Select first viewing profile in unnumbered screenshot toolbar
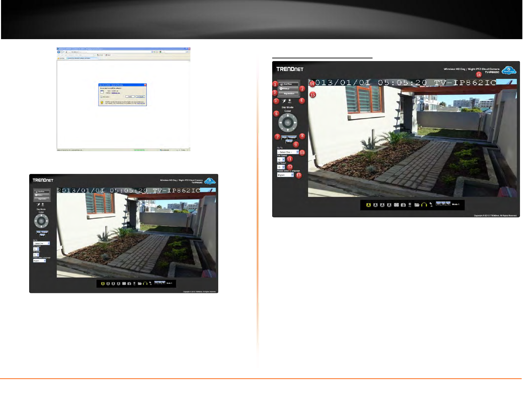The width and height of the screenshot is (532, 412). tap(103, 284)
